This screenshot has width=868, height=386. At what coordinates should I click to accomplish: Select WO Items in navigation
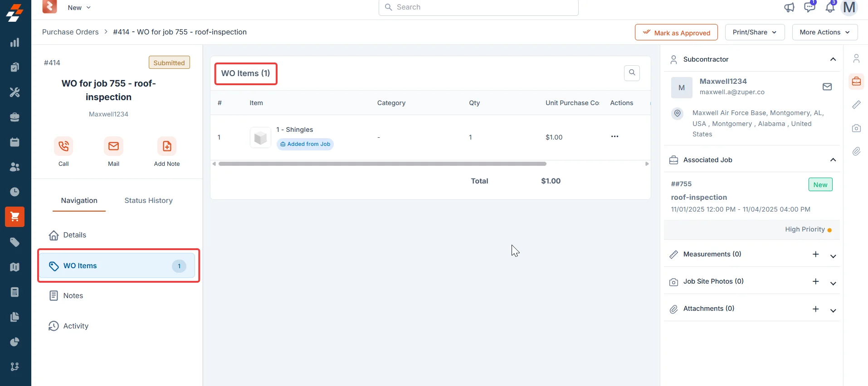point(117,265)
